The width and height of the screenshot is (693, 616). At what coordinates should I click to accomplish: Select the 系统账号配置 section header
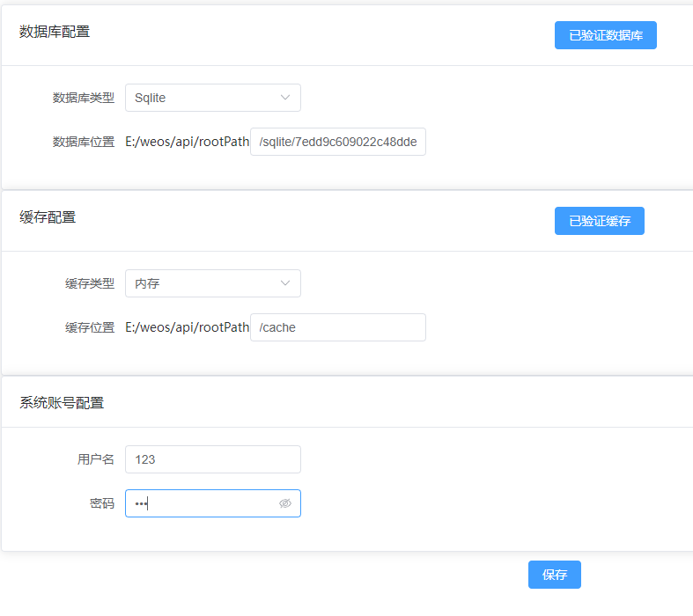62,403
